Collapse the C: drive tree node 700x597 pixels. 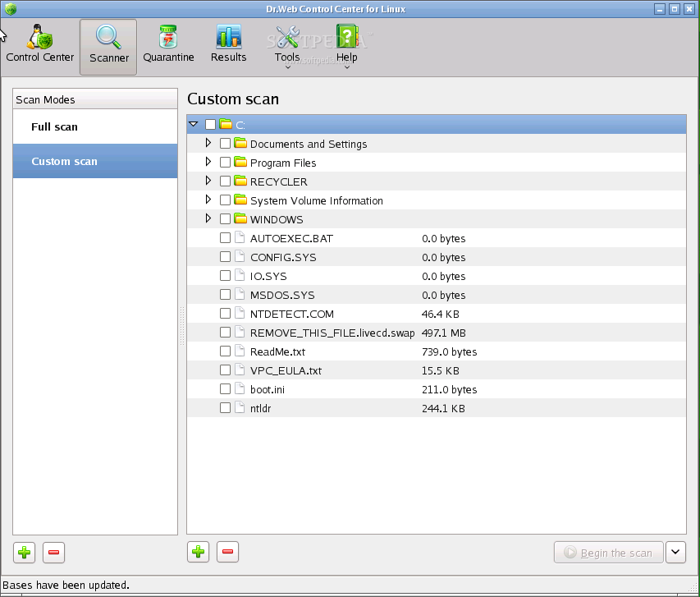coord(194,124)
